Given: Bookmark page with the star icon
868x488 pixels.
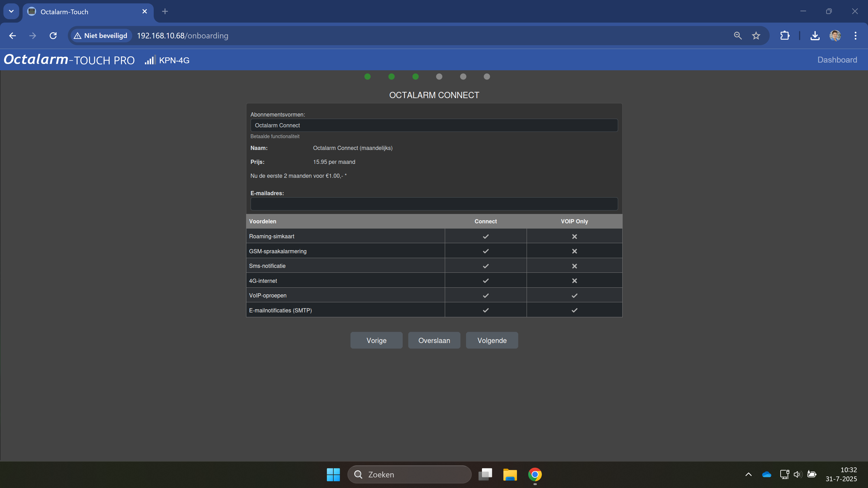Looking at the screenshot, I should pyautogui.click(x=756, y=36).
